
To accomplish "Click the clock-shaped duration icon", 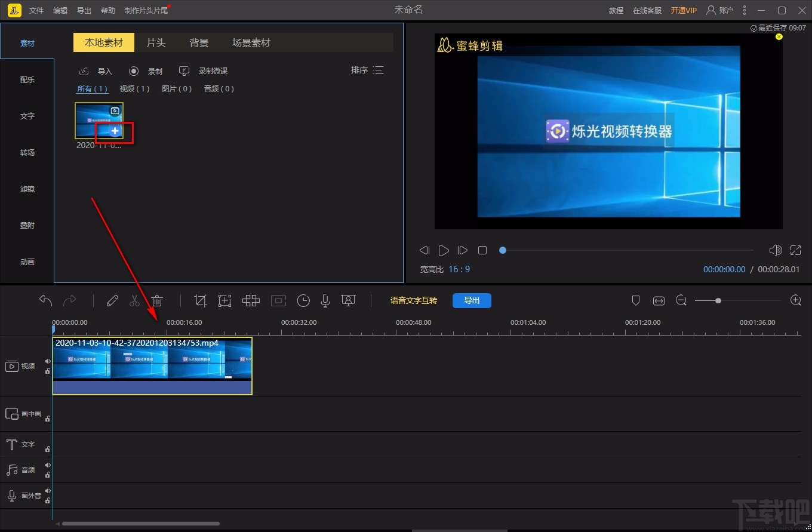I will click(303, 301).
